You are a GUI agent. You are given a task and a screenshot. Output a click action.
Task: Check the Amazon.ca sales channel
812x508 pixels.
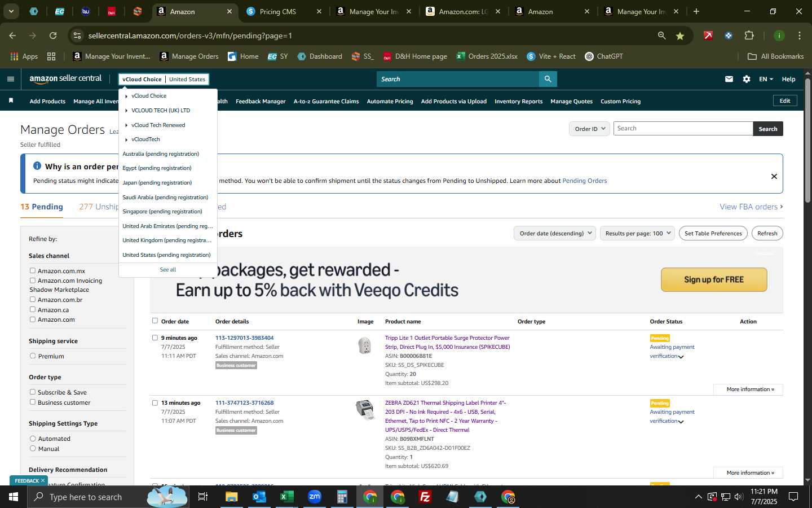tap(33, 309)
